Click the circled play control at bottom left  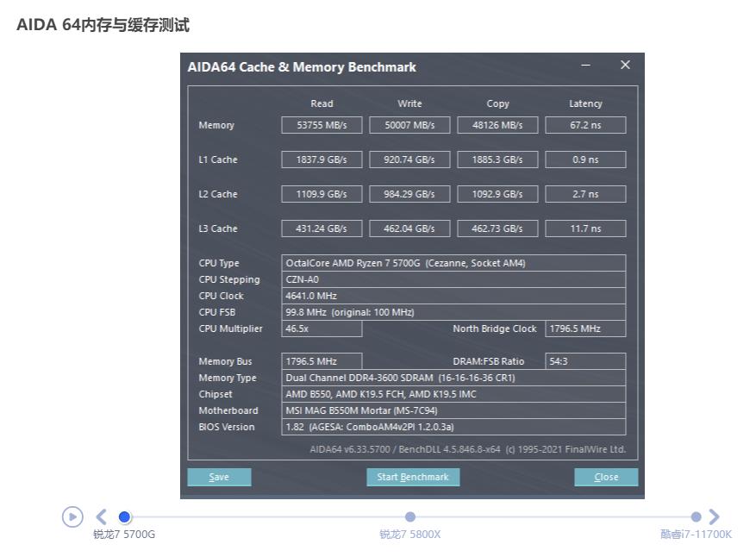pos(72,516)
